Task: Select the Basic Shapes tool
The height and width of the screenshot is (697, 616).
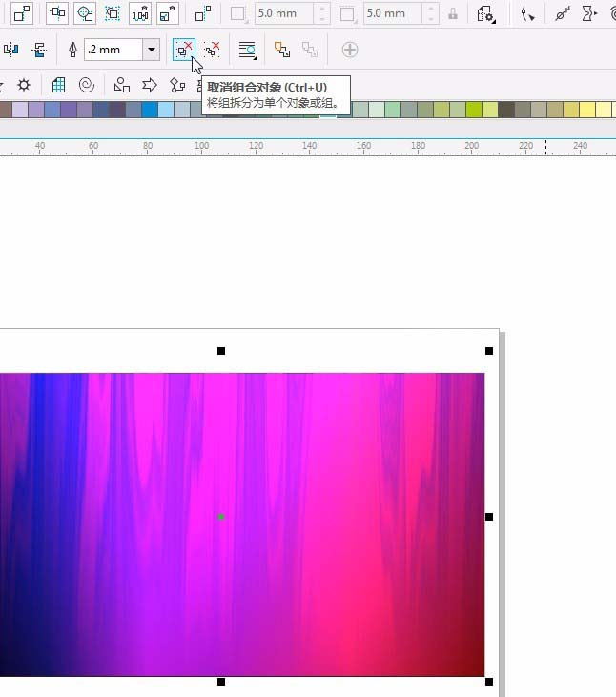Action: pyautogui.click(x=122, y=85)
